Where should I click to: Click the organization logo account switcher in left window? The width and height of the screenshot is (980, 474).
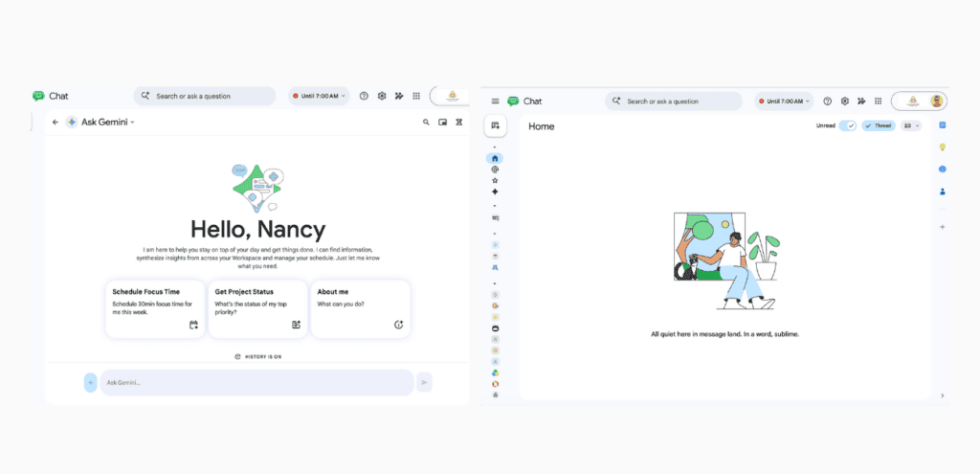[452, 97]
